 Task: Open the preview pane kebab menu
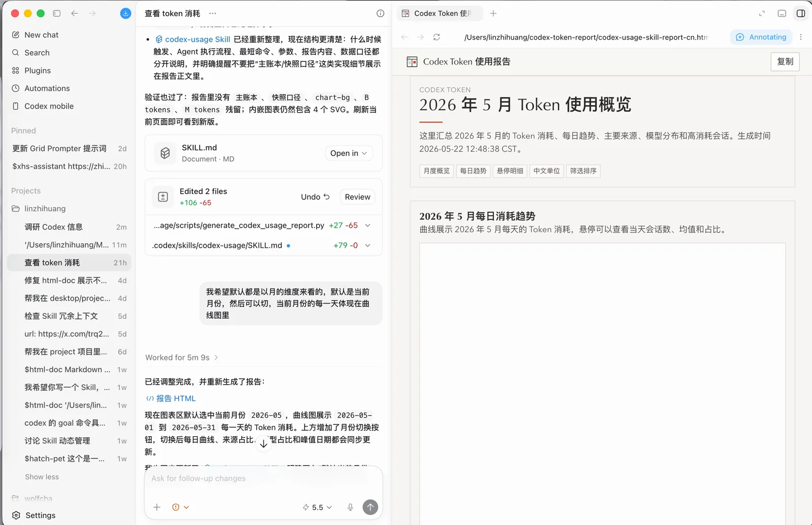coord(801,37)
